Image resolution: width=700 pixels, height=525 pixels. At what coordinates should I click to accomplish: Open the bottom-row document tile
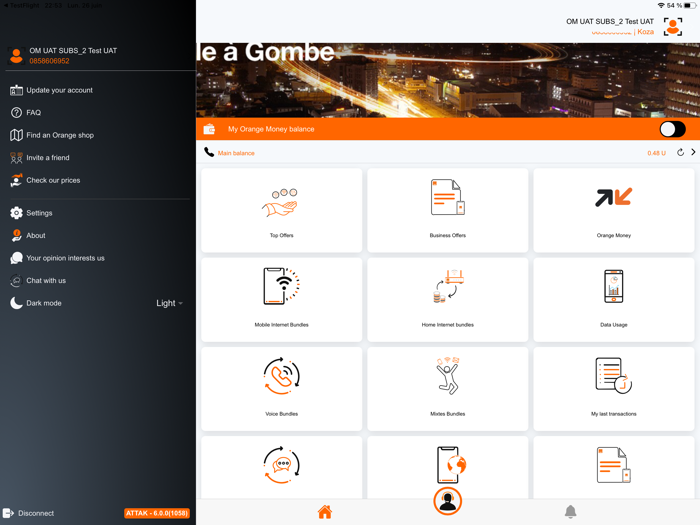613,467
